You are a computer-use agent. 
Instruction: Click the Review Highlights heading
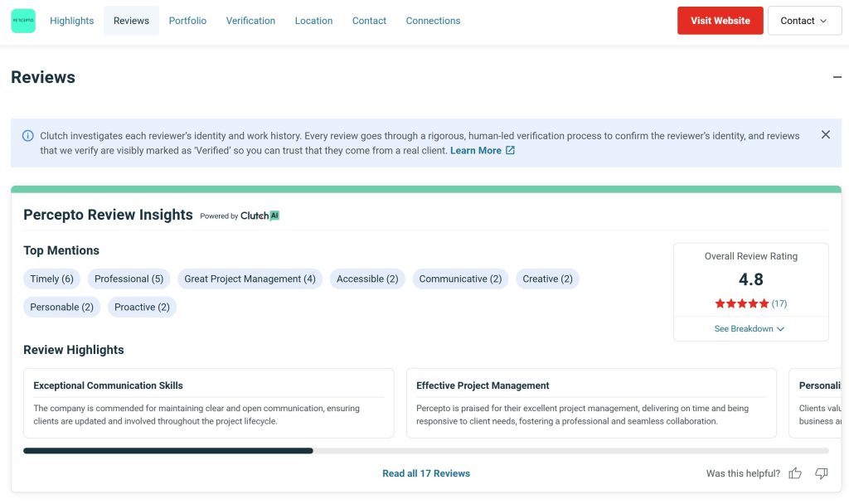[74, 351]
